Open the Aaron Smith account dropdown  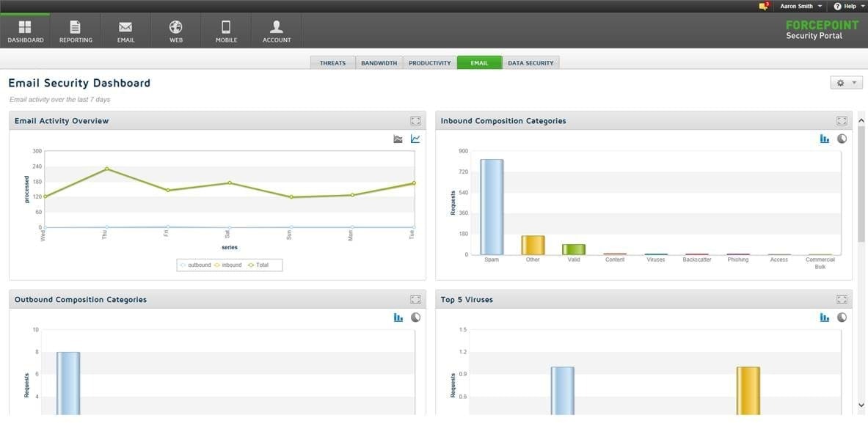(x=800, y=6)
